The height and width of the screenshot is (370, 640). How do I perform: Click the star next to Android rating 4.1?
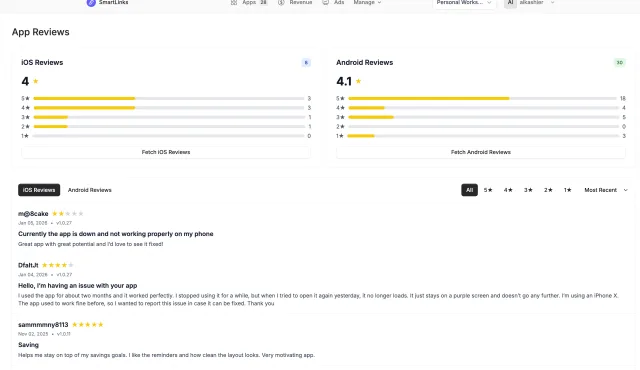click(x=358, y=81)
